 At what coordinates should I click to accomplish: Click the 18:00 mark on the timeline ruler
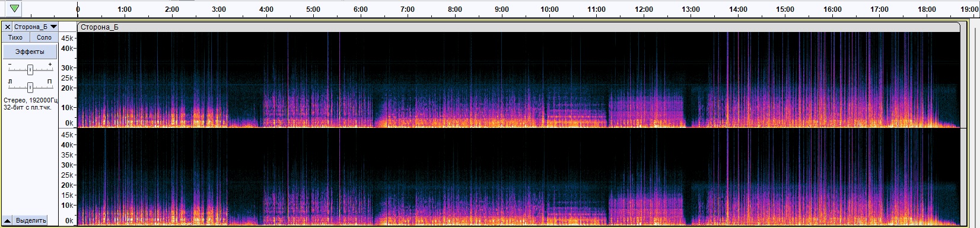(x=927, y=9)
